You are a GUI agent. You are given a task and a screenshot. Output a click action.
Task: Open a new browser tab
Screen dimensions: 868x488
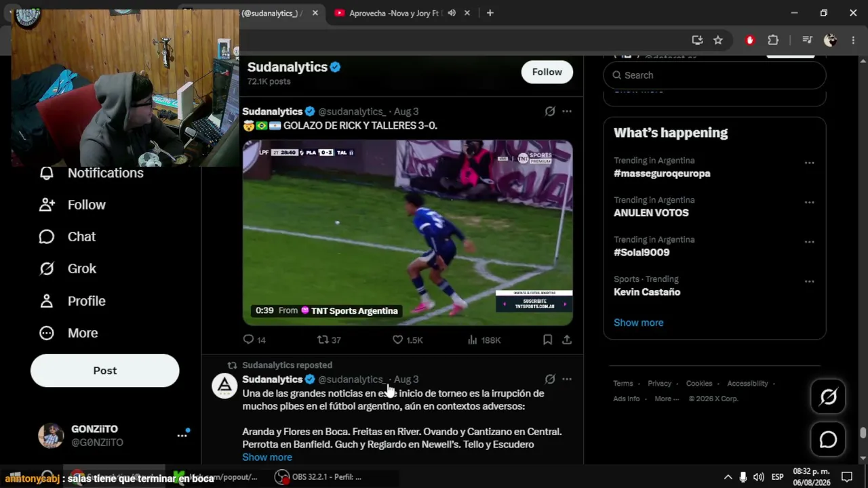pyautogui.click(x=490, y=13)
